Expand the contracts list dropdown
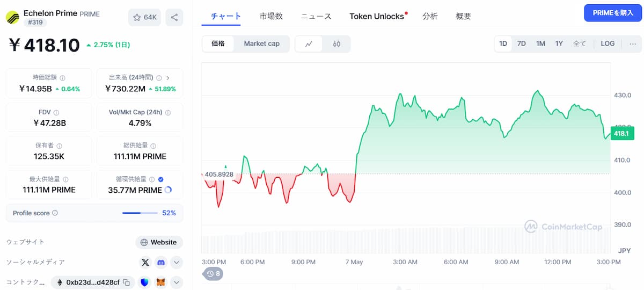 (176, 282)
